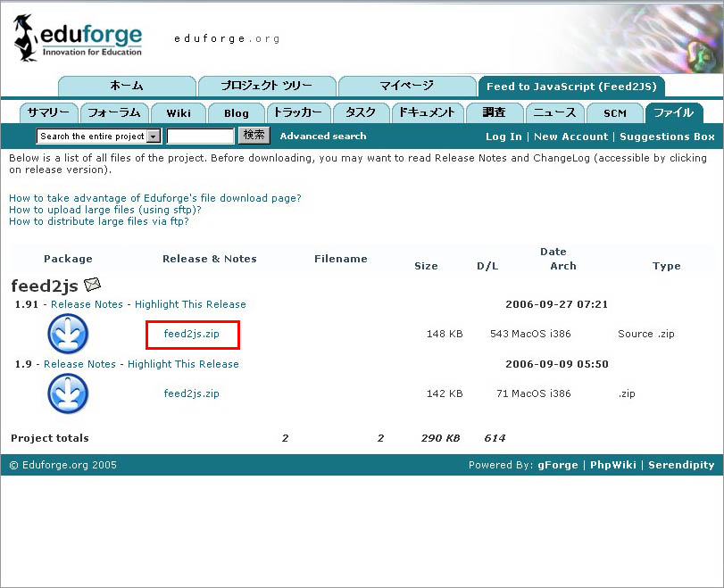Open the ドキュメント project tab
The width and height of the screenshot is (724, 588).
point(428,112)
